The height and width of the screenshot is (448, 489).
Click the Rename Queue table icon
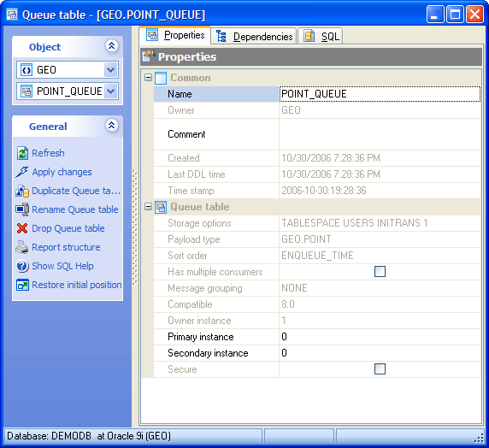pyautogui.click(x=22, y=209)
